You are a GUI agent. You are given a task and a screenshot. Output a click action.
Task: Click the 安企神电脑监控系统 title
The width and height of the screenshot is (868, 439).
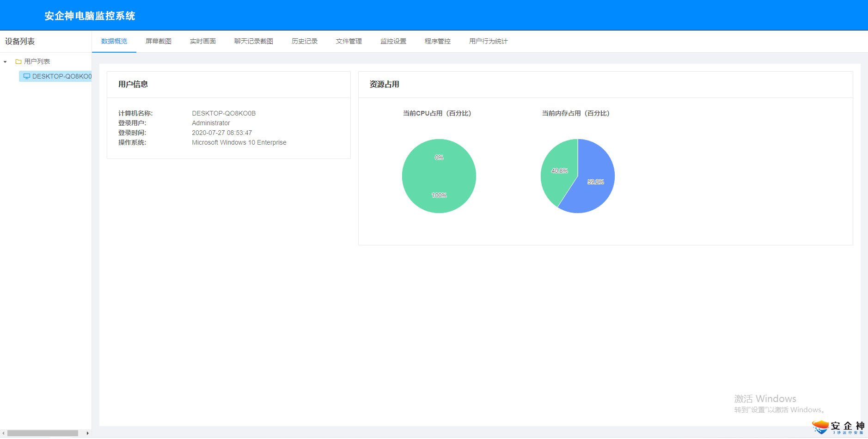pos(90,16)
